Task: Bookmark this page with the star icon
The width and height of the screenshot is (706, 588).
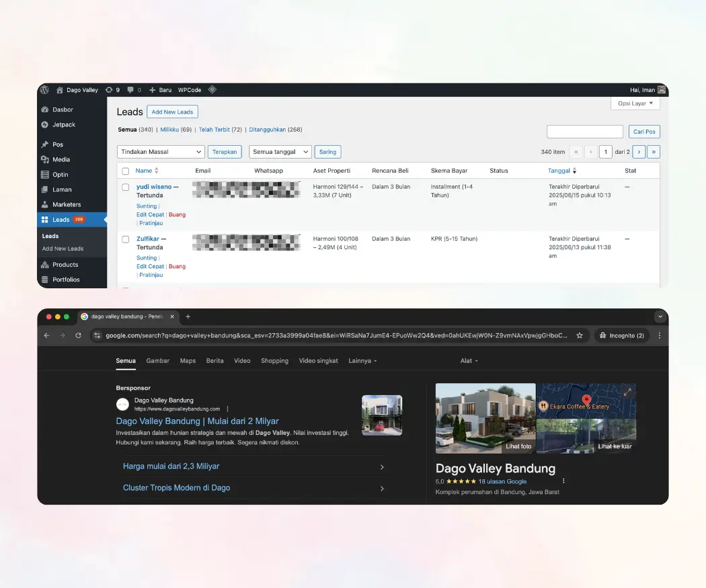Action: pyautogui.click(x=580, y=335)
